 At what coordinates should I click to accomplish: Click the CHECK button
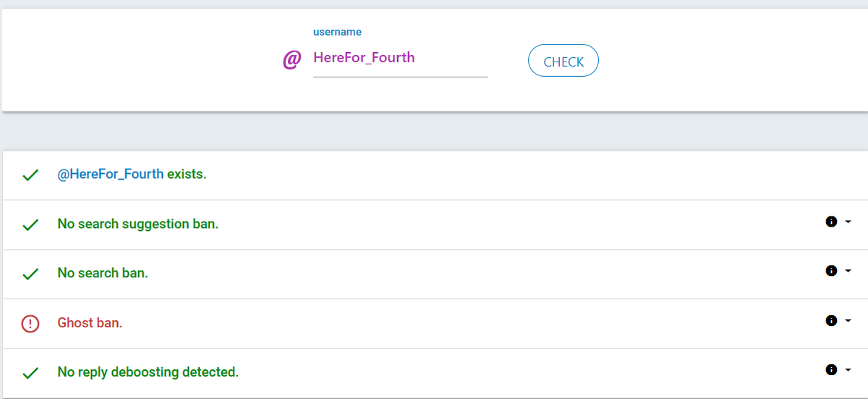click(563, 61)
